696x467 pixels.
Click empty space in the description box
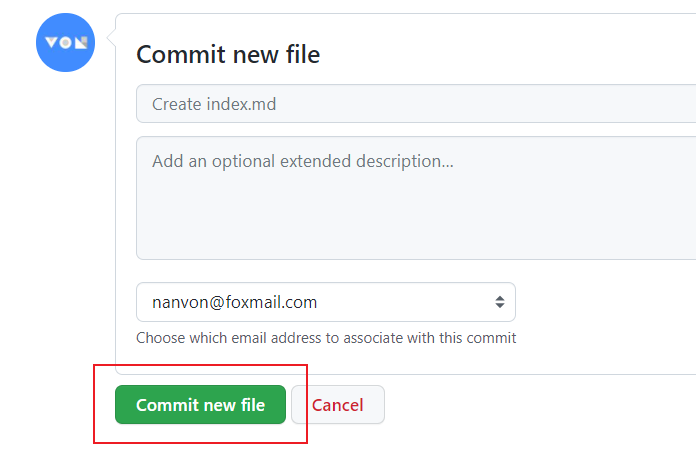pos(416,218)
